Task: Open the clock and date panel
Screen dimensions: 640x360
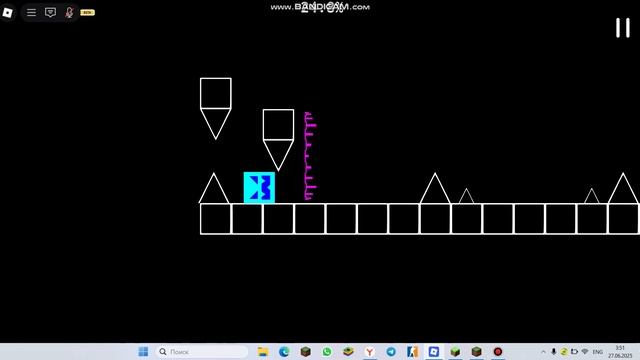Action: pos(620,351)
